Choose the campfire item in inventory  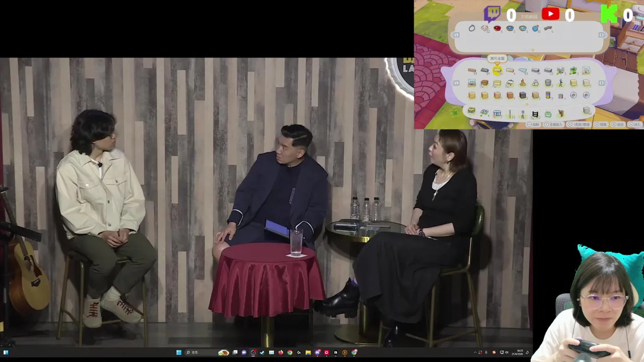[523, 83]
